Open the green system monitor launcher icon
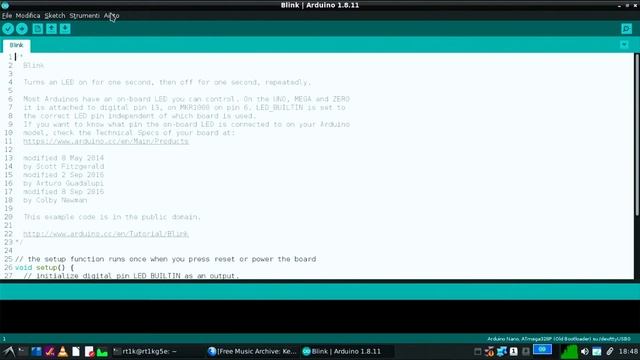The image size is (640, 360). click(102, 351)
